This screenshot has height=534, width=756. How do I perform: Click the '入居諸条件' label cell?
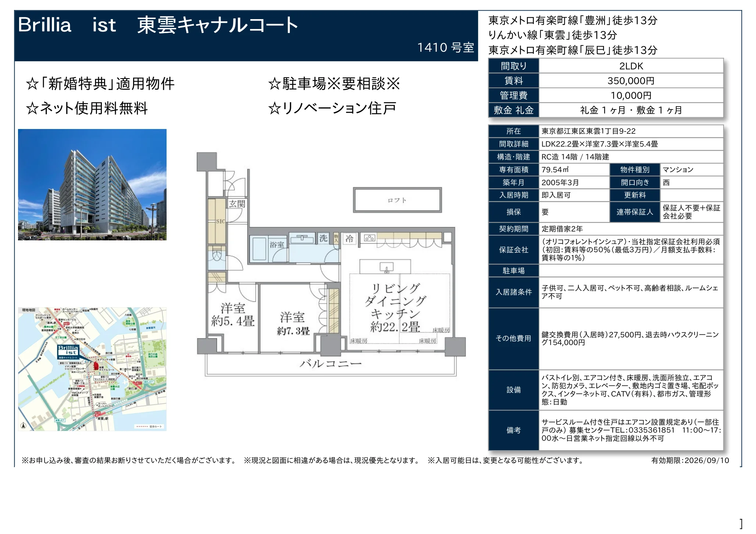pyautogui.click(x=514, y=292)
